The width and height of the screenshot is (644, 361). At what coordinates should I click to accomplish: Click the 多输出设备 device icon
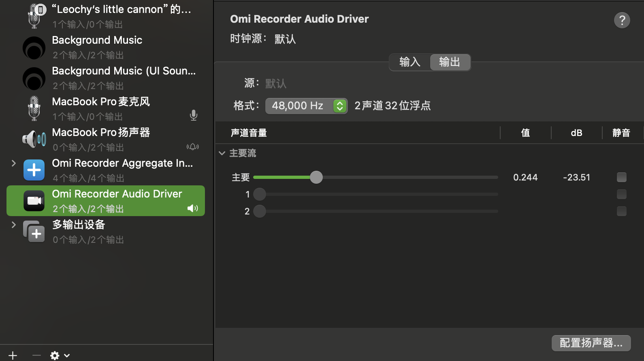34,231
